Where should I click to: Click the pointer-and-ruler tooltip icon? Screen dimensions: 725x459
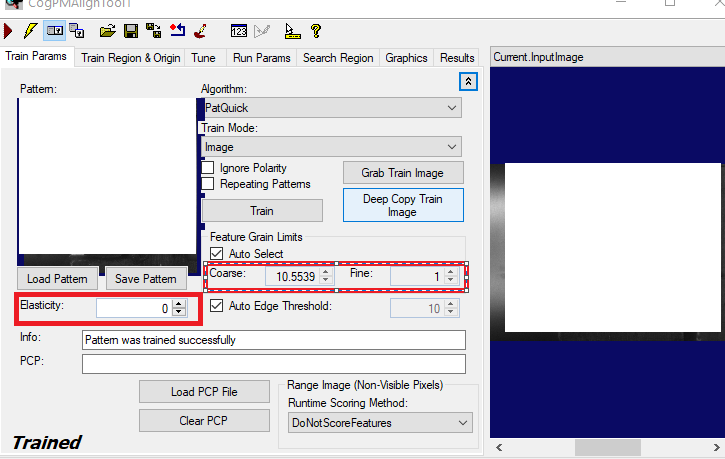[292, 31]
